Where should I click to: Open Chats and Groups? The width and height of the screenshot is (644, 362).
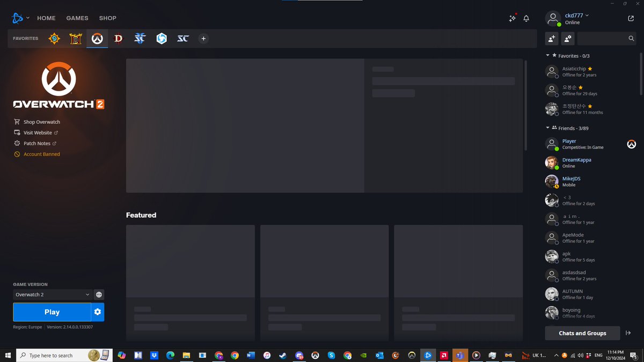coord(582,333)
